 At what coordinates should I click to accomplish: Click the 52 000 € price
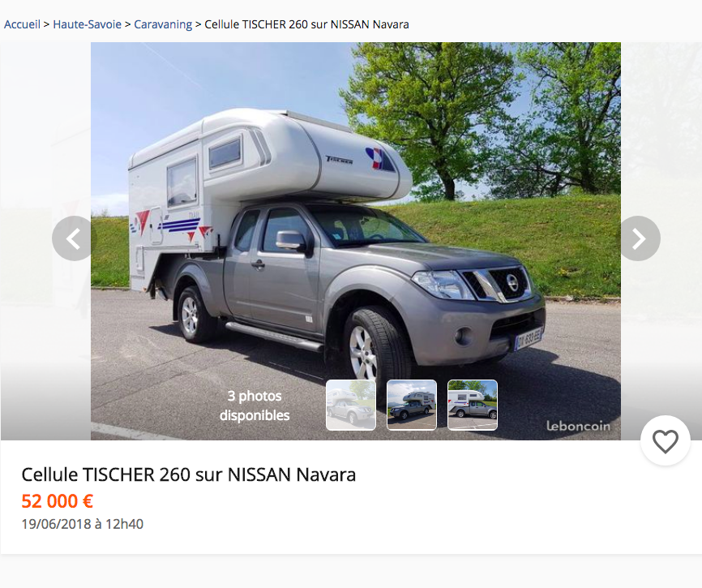click(x=58, y=501)
